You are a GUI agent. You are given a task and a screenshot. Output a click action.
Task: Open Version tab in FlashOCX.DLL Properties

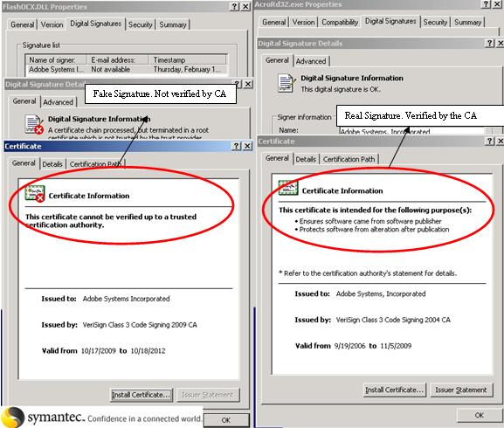click(52, 24)
